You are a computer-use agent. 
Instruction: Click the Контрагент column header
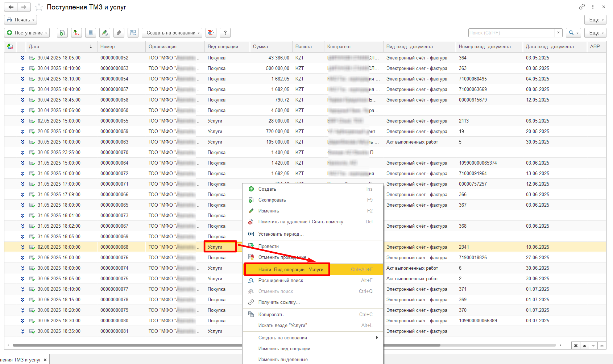353,46
